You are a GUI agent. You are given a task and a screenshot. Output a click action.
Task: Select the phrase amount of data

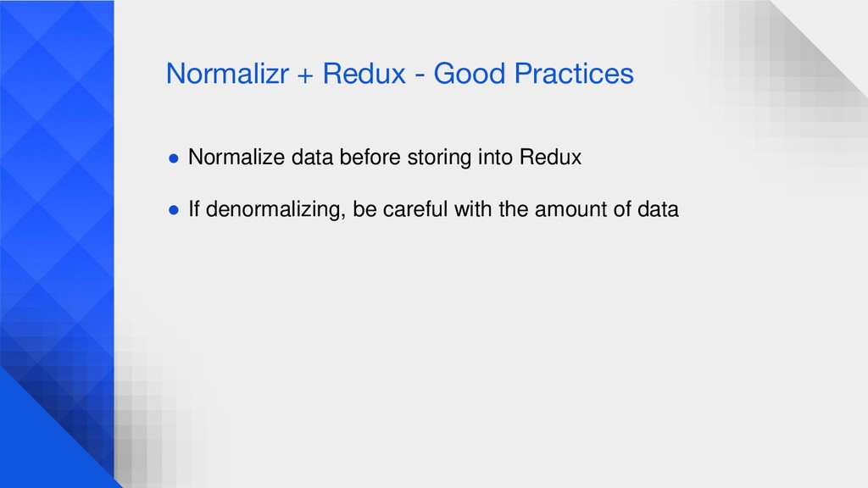607,209
